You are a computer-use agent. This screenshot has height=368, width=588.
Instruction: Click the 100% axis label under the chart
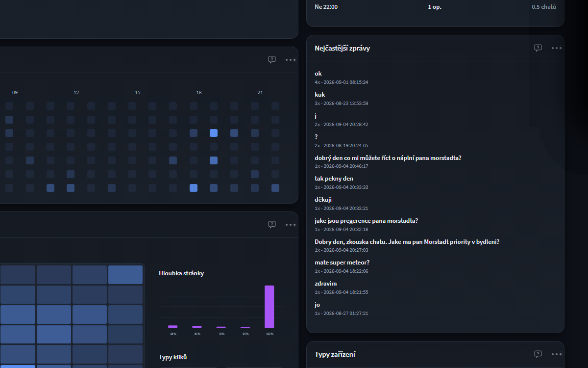coord(269,334)
